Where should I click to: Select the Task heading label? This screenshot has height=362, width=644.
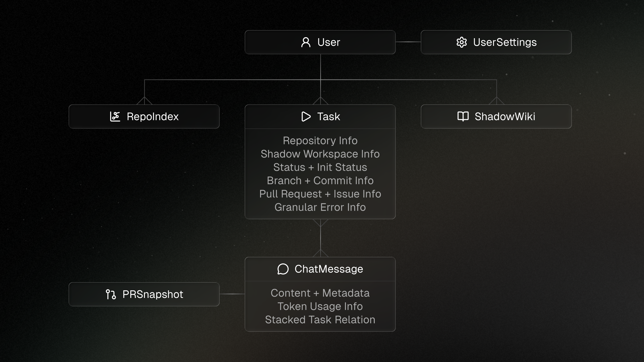pos(329,117)
